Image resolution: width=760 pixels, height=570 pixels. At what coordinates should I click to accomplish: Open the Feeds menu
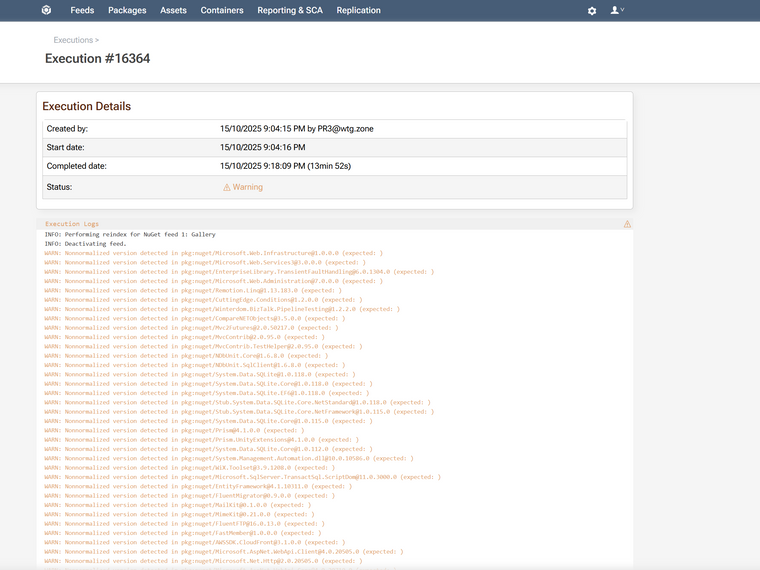click(82, 11)
